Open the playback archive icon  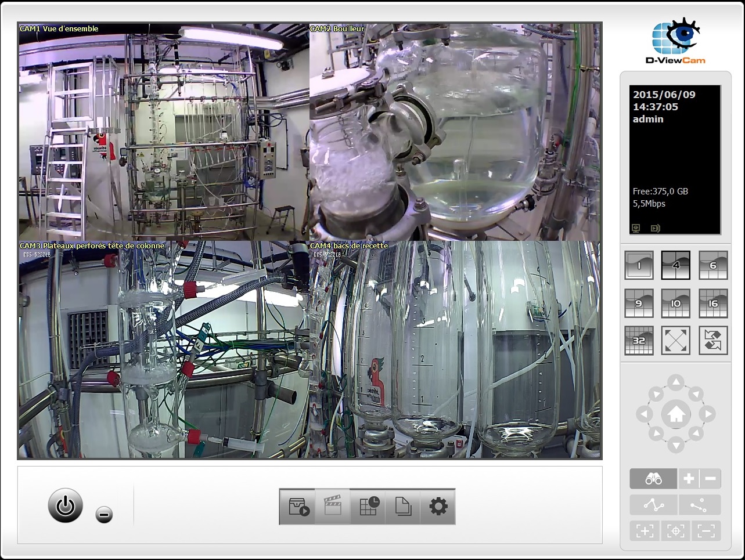[298, 507]
